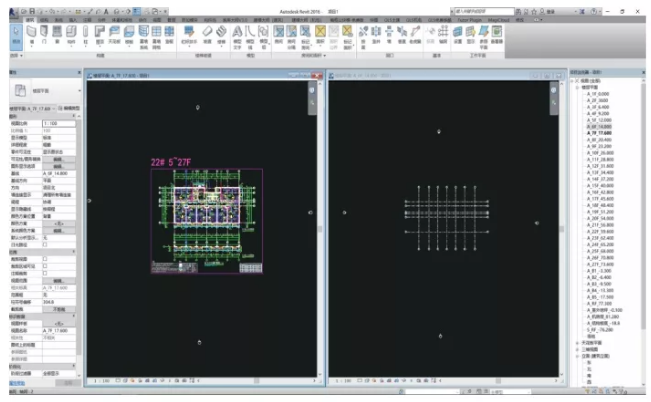Switch to the 注释 ribbon tab
651x402 pixels.
[89, 18]
